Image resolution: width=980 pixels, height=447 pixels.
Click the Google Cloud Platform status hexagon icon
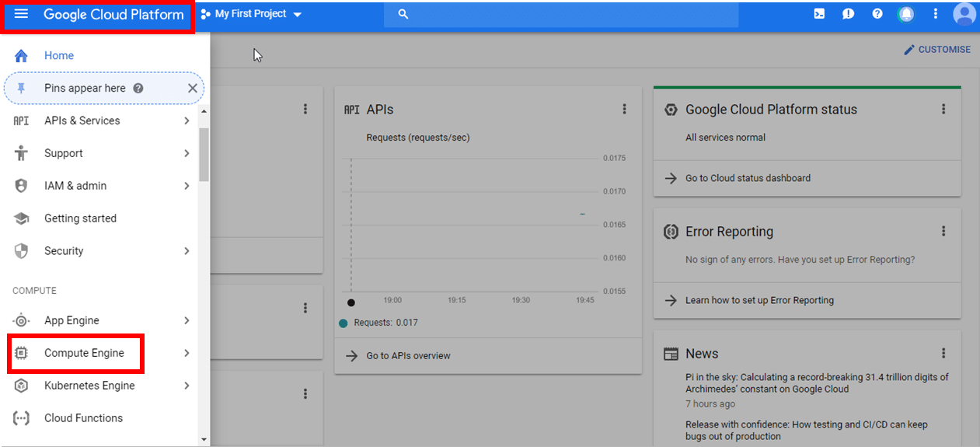[671, 110]
